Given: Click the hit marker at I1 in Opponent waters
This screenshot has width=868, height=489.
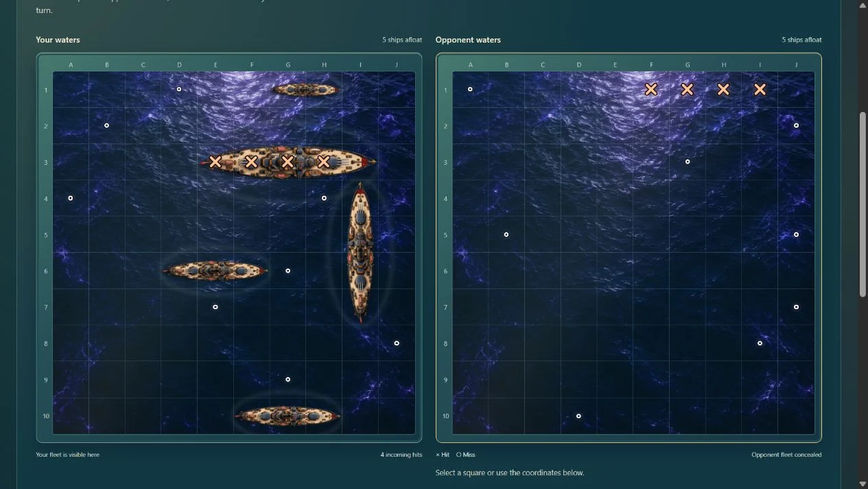Looking at the screenshot, I should coord(760,89).
